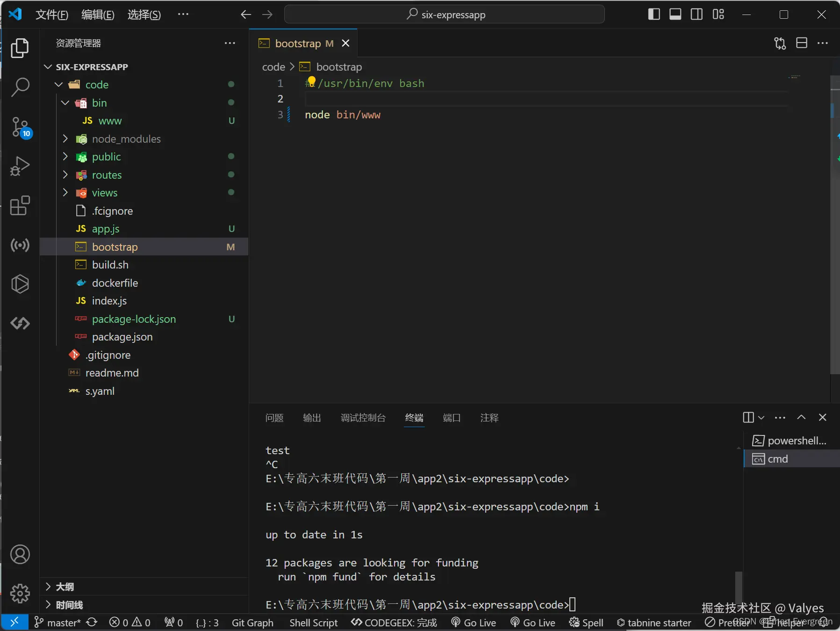Collapse the SIX-EXPRESSAPP root folder
This screenshot has width=840, height=631.
click(48, 66)
